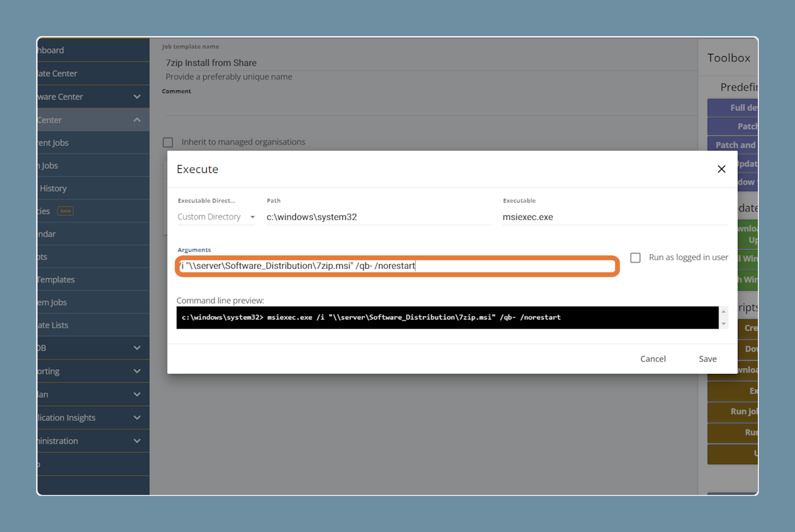
Task: Select Run job toolbox item
Action: tap(732, 411)
